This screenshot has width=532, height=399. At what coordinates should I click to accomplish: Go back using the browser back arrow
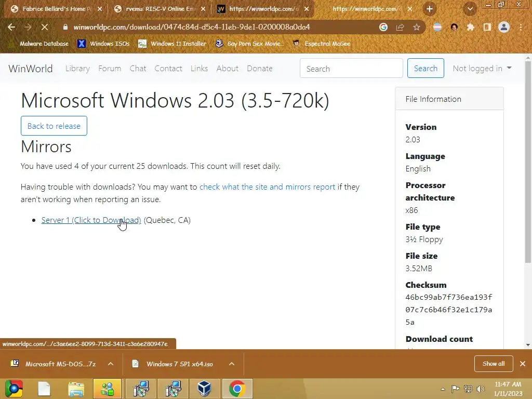click(11, 27)
